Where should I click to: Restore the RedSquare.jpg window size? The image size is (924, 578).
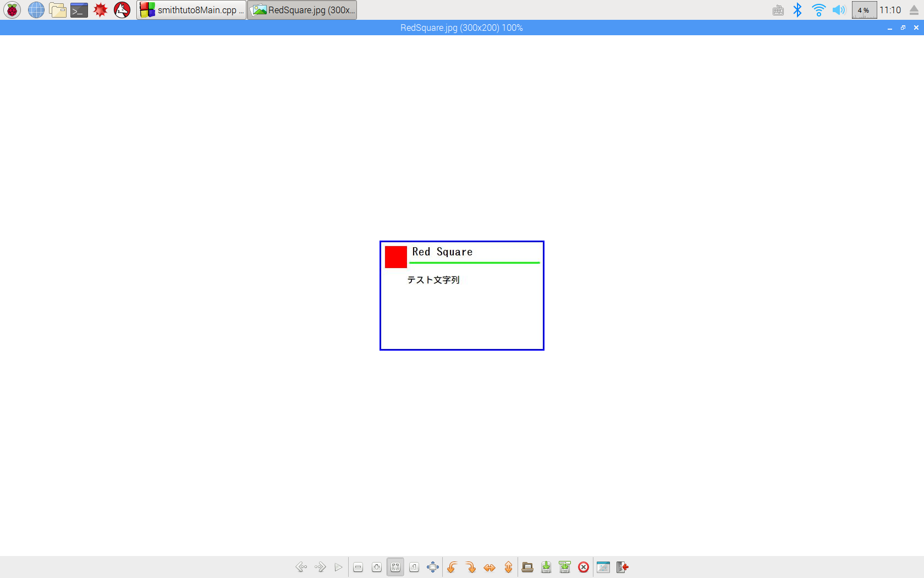[x=903, y=28]
